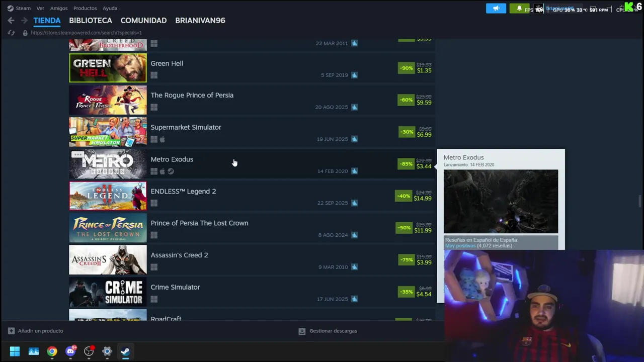
Task: Click the SteamOS icon under Metro Exodus
Action: 171,171
